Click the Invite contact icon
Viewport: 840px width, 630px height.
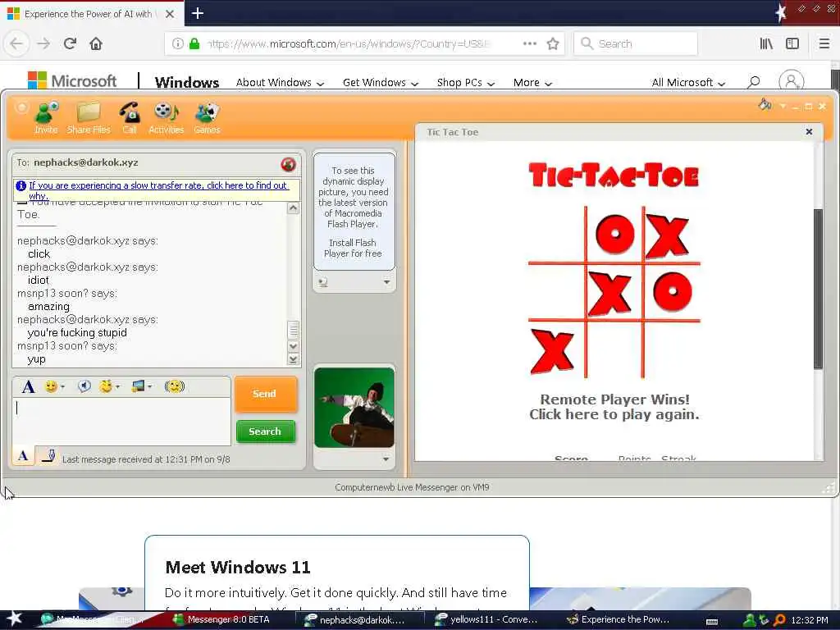46,118
